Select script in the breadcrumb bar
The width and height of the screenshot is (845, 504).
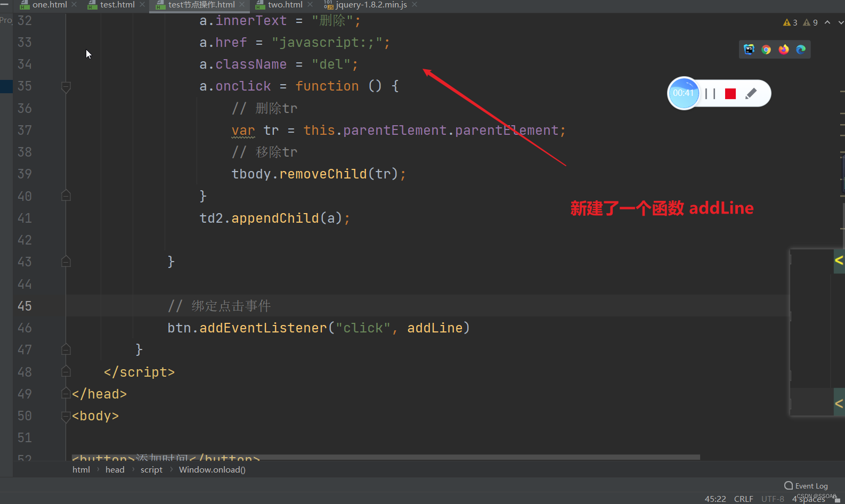(151, 469)
